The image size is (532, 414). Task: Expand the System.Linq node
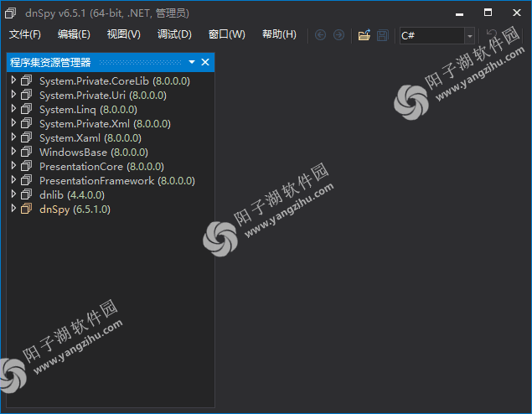(13, 109)
